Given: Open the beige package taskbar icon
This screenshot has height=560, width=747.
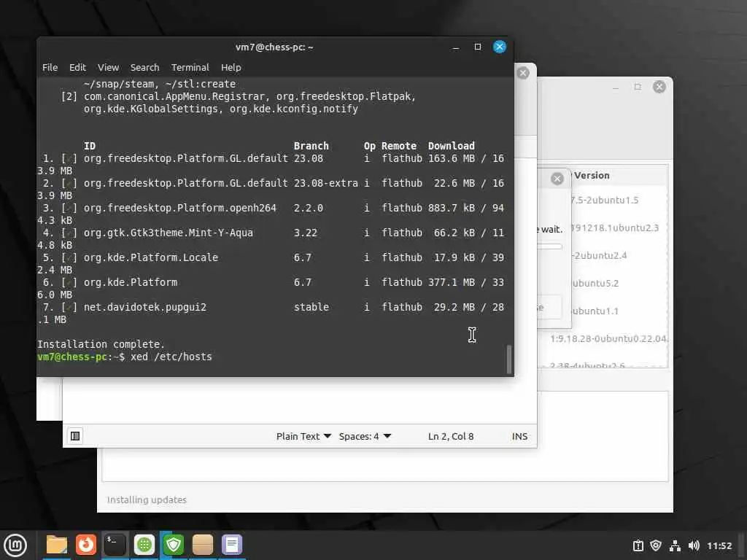Looking at the screenshot, I should [203, 545].
